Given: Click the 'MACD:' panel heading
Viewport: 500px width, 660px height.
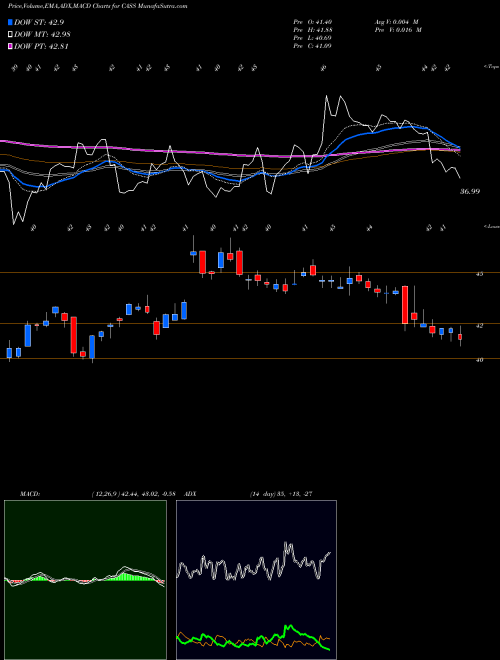Looking at the screenshot, I should pyautogui.click(x=30, y=494).
